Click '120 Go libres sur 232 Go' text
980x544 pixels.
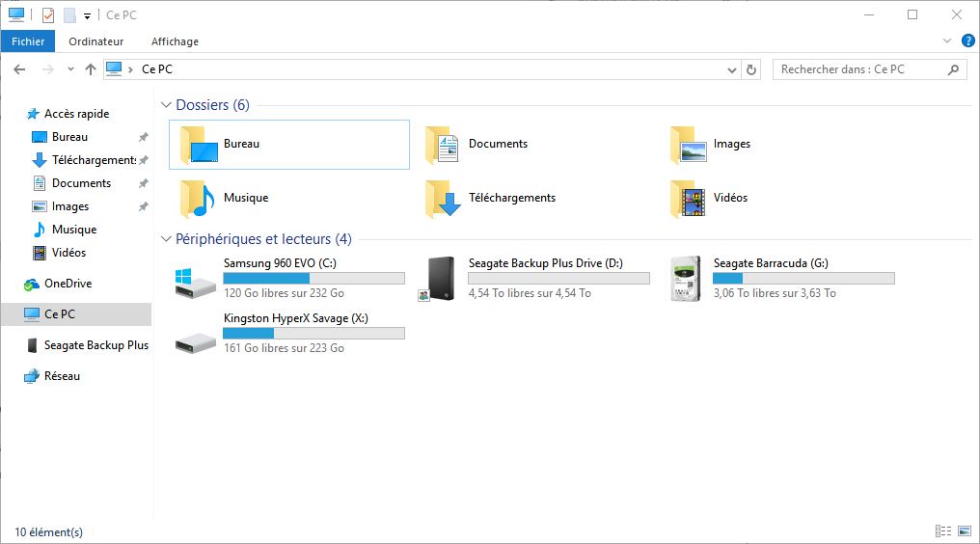[284, 293]
